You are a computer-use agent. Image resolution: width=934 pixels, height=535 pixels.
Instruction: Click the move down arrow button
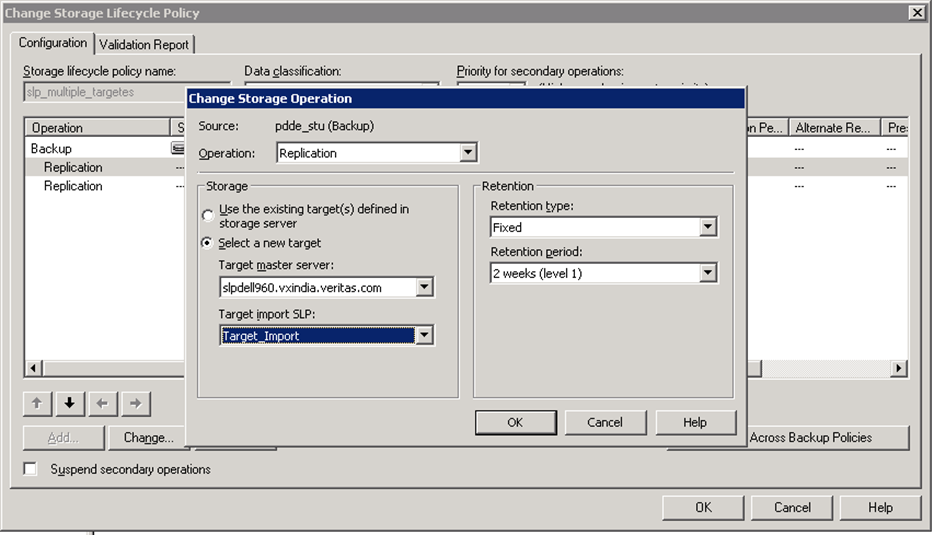tap(69, 403)
